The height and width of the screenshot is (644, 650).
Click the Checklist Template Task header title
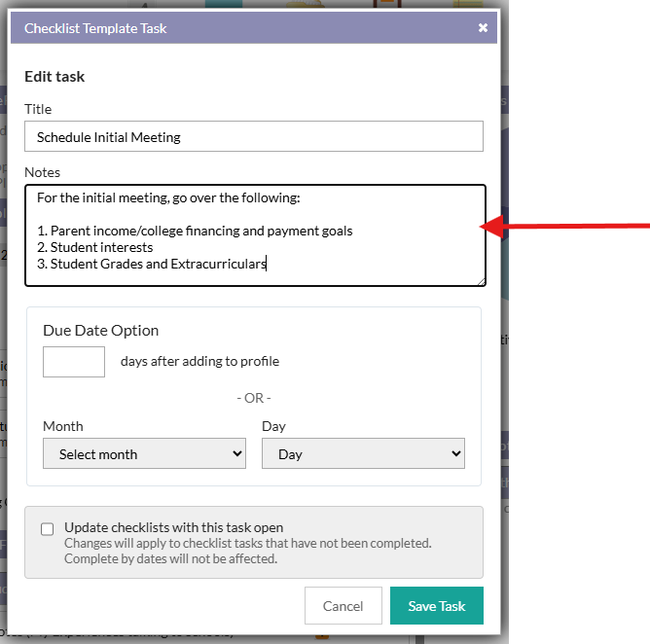95,28
